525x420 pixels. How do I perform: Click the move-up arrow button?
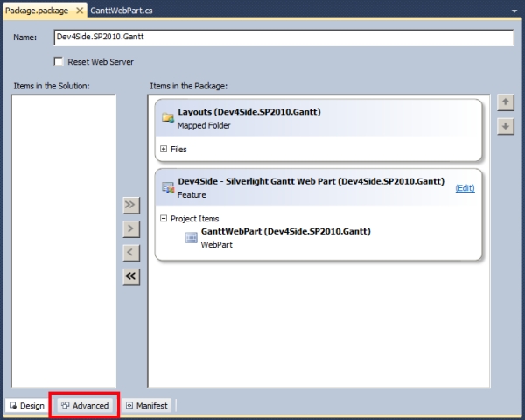[506, 102]
